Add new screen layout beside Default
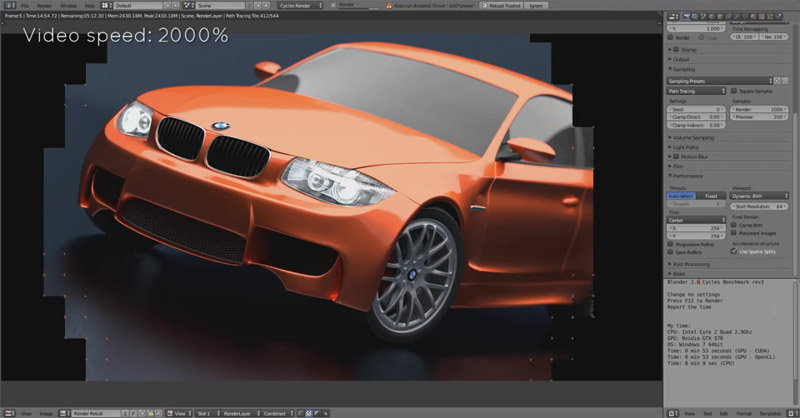Viewport: 800px width, 418px height. [x=165, y=5]
